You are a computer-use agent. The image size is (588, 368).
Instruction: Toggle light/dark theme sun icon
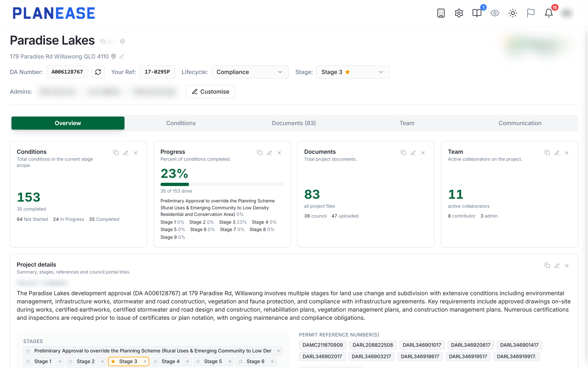point(513,13)
